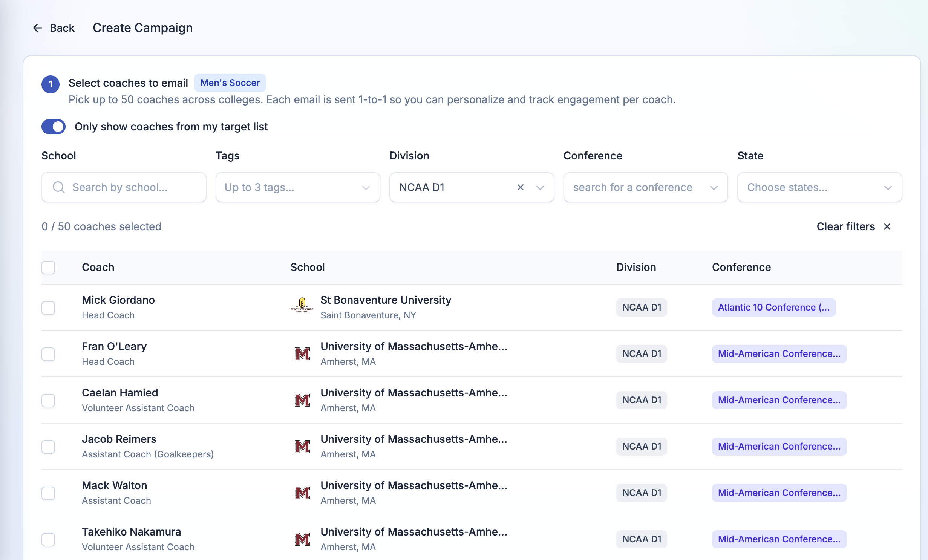
Task: Select Caelan Hamied's checkbox
Action: click(x=48, y=400)
